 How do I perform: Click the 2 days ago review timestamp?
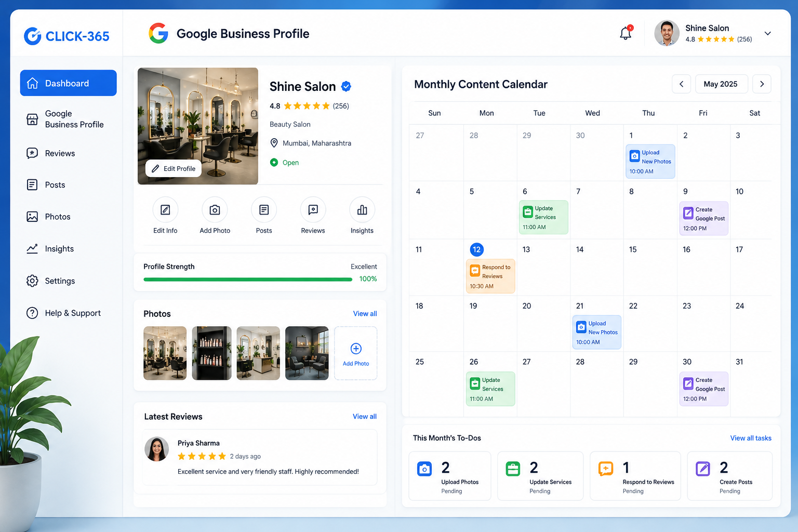[245, 456]
